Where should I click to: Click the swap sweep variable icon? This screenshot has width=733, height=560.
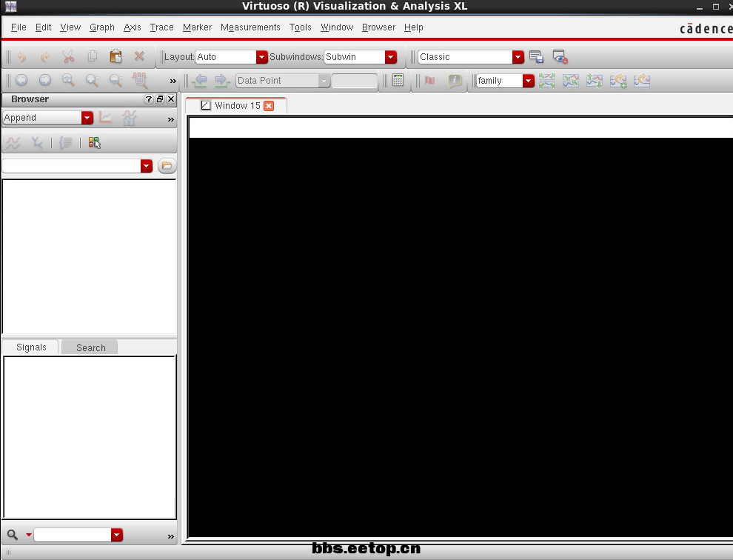pyautogui.click(x=594, y=81)
